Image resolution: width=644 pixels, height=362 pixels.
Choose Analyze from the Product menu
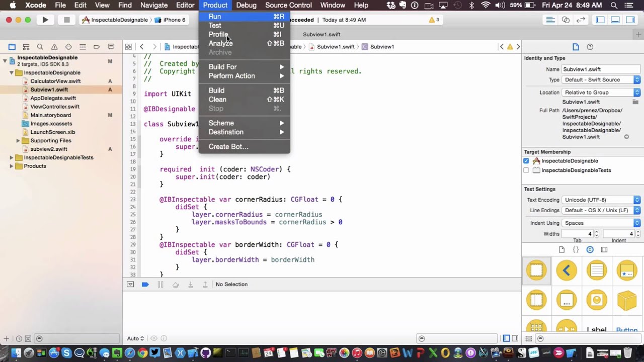point(245,44)
